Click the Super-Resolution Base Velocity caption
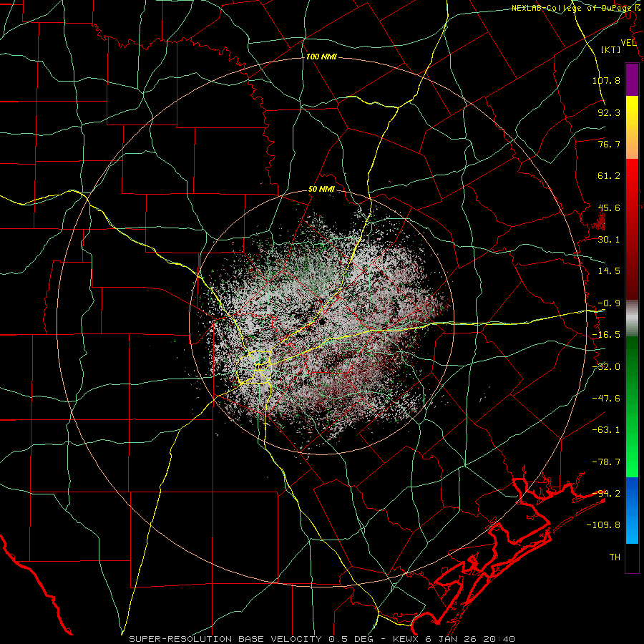 pos(322,639)
